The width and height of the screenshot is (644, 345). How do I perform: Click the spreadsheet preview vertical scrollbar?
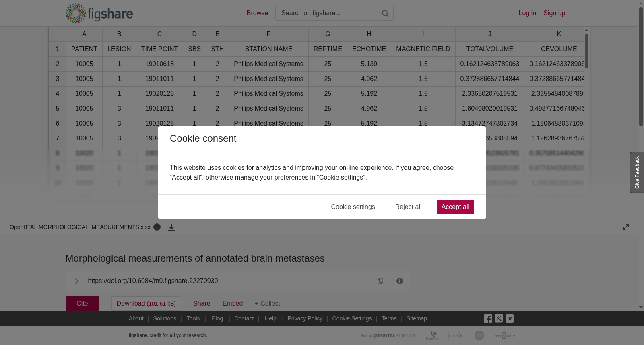pos(587,51)
